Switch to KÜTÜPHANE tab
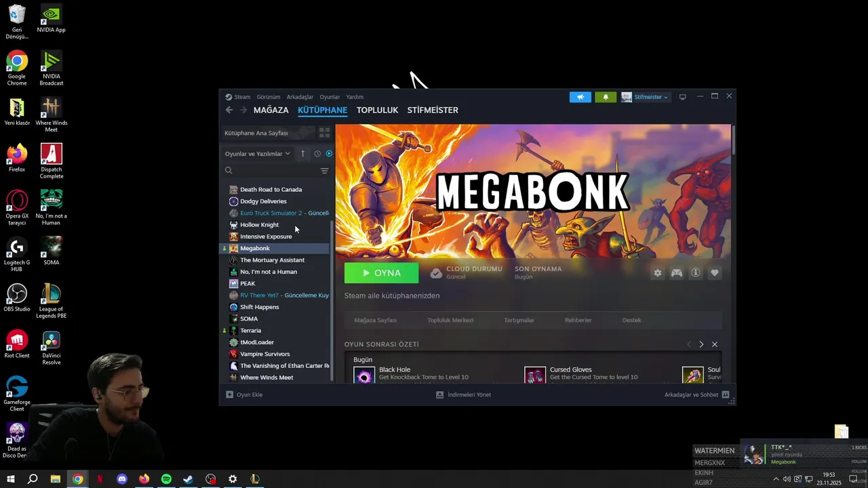Screen dimensions: 868x488 tap(323, 110)
